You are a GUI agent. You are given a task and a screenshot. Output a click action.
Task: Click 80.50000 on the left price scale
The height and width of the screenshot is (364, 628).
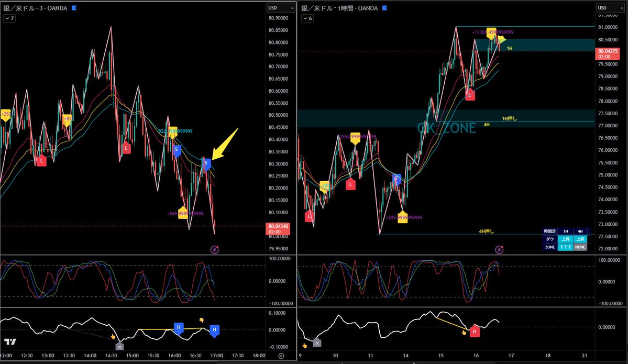278,115
